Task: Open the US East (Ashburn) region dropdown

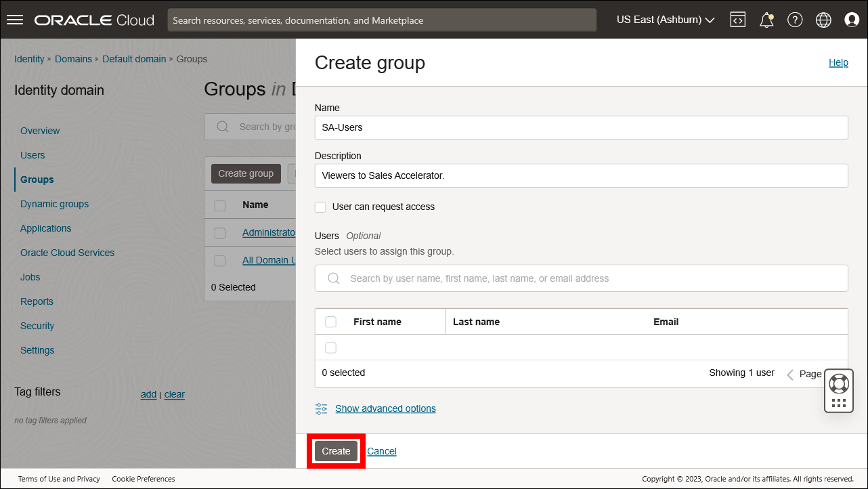Action: point(665,20)
